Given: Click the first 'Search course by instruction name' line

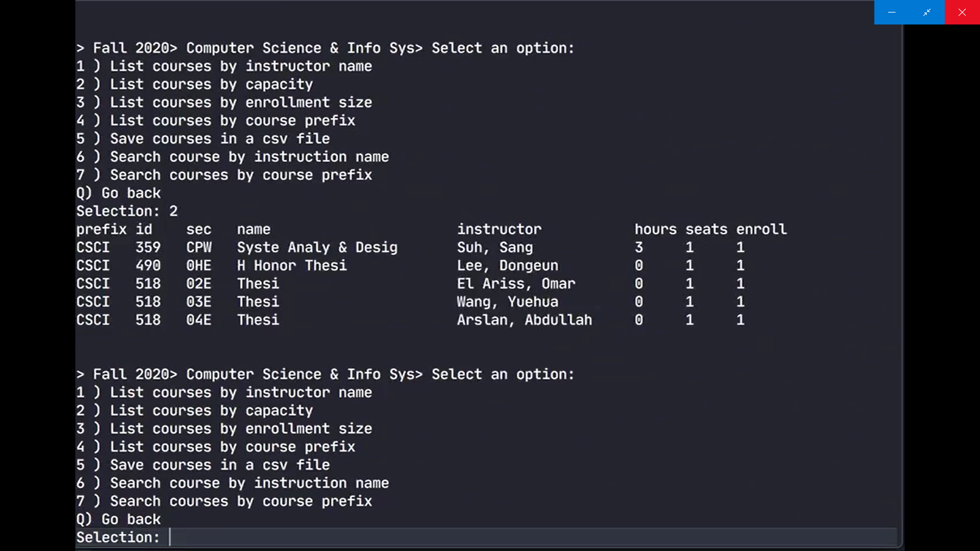Looking at the screenshot, I should [232, 157].
